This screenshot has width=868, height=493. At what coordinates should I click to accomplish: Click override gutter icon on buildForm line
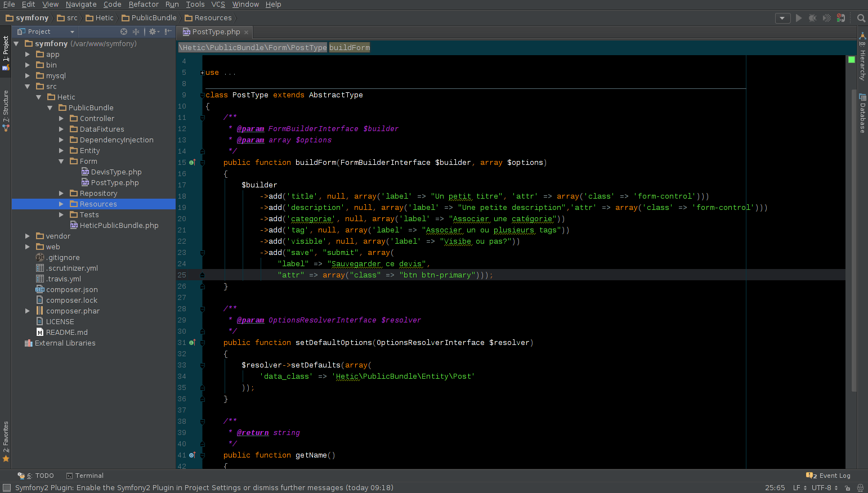(193, 163)
